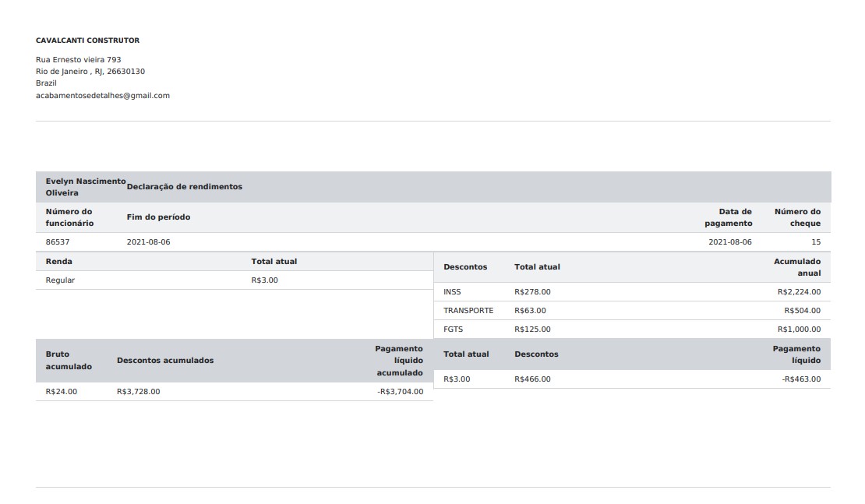
Task: Select the net payment value -R$463.00
Action: [801, 379]
